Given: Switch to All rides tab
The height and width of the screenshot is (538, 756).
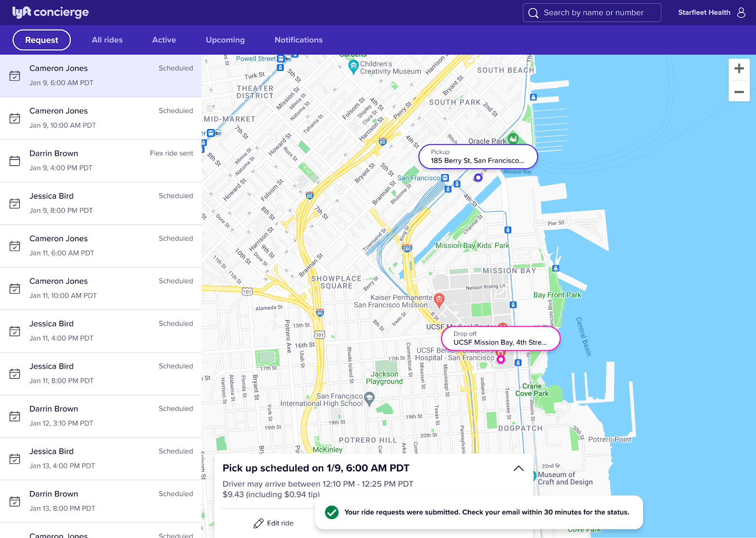Looking at the screenshot, I should pyautogui.click(x=107, y=40).
